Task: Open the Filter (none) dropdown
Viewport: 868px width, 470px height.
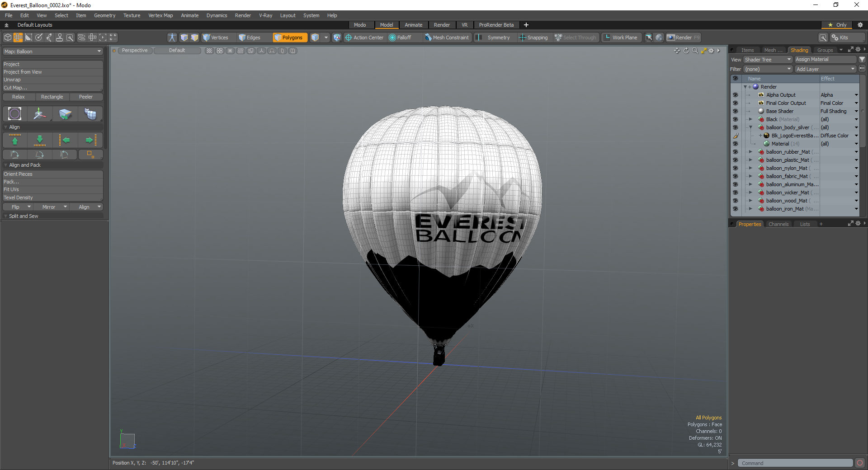Action: (x=768, y=69)
